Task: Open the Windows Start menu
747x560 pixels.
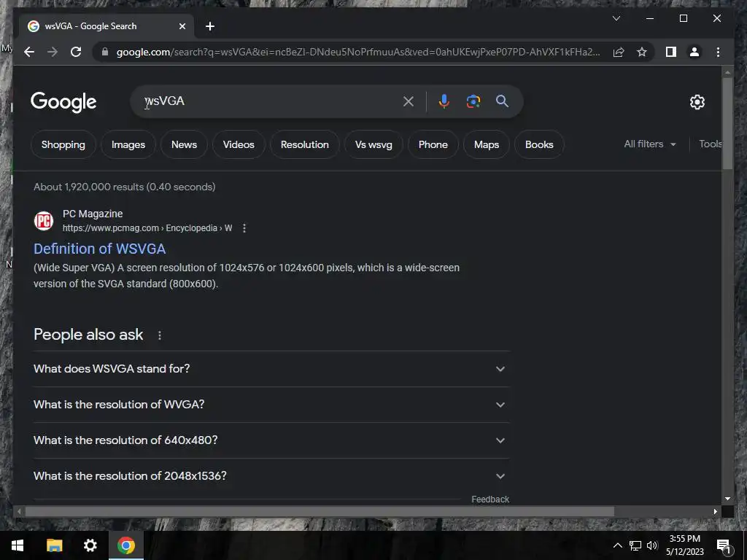Action: click(x=18, y=545)
